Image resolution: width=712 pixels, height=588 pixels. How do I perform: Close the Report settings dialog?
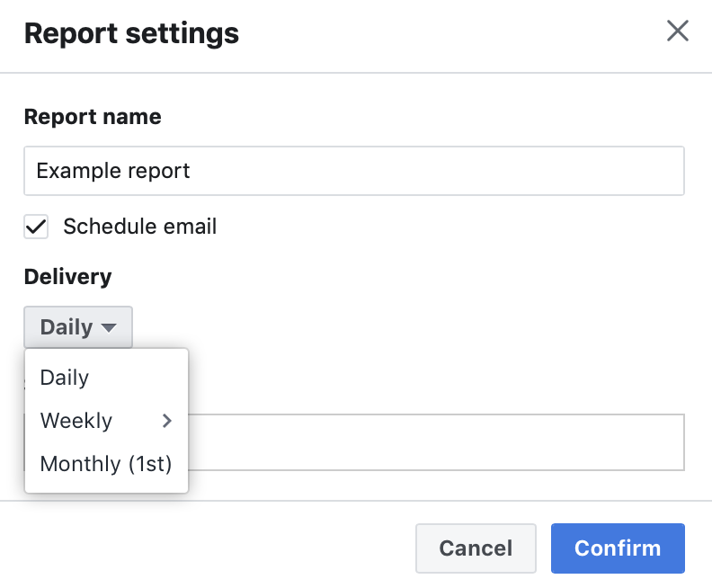678,31
